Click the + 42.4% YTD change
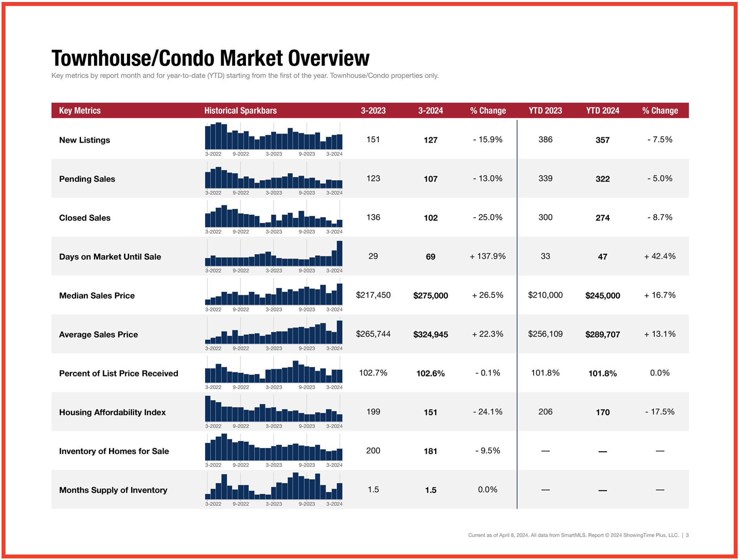This screenshot has height=560, width=740. coord(660,256)
